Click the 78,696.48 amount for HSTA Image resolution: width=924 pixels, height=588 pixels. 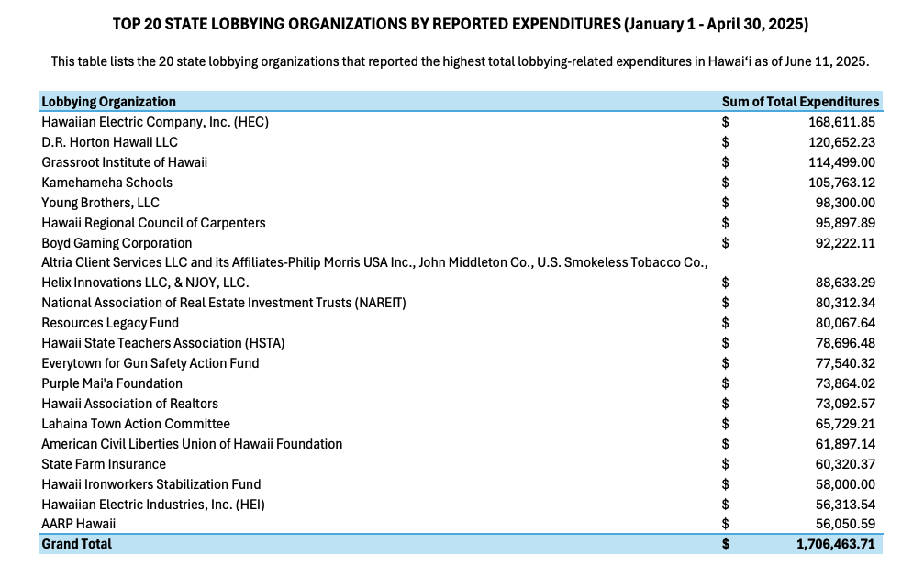(x=844, y=343)
